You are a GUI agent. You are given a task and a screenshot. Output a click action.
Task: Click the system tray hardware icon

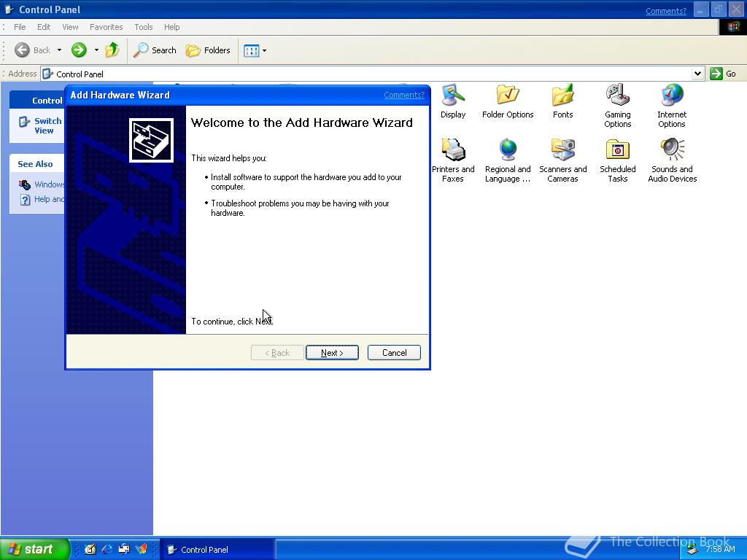click(692, 550)
